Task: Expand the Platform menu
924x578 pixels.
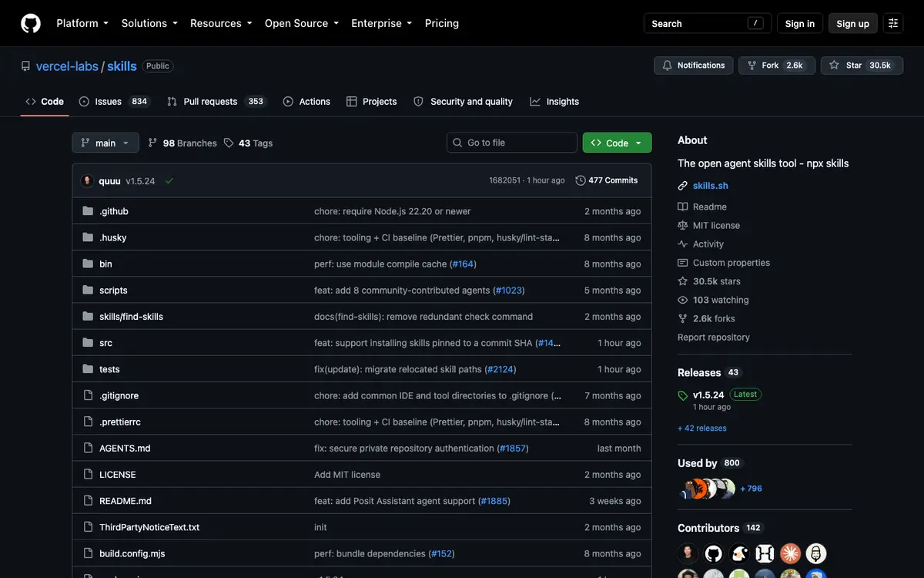Action: (x=82, y=23)
